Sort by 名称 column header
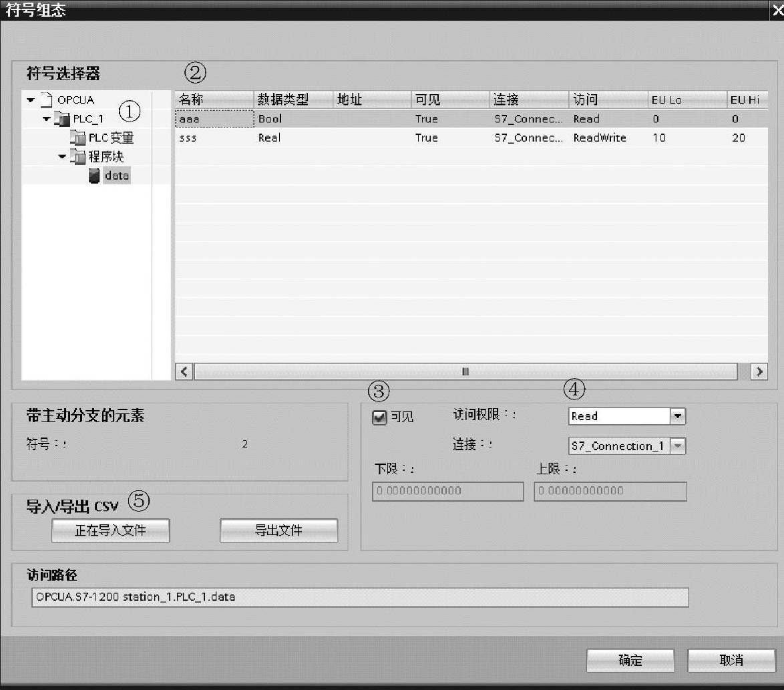 tap(214, 100)
